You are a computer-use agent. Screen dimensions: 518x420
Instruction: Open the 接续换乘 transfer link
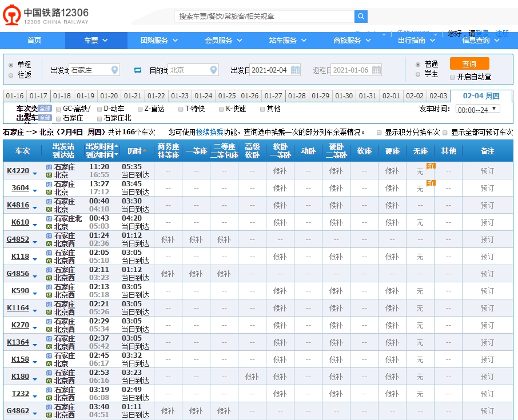click(208, 132)
